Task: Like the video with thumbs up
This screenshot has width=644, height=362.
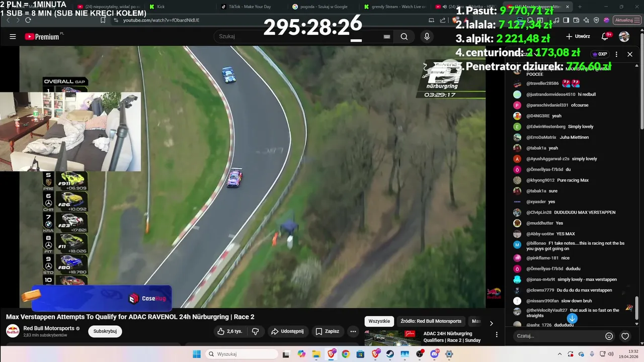Action: 230,331
